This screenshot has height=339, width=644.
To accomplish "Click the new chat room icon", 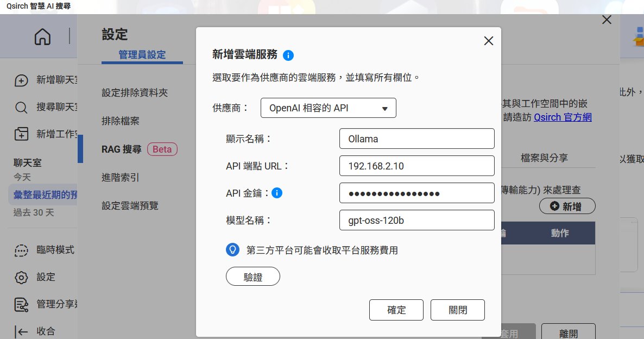I will click(x=21, y=80).
